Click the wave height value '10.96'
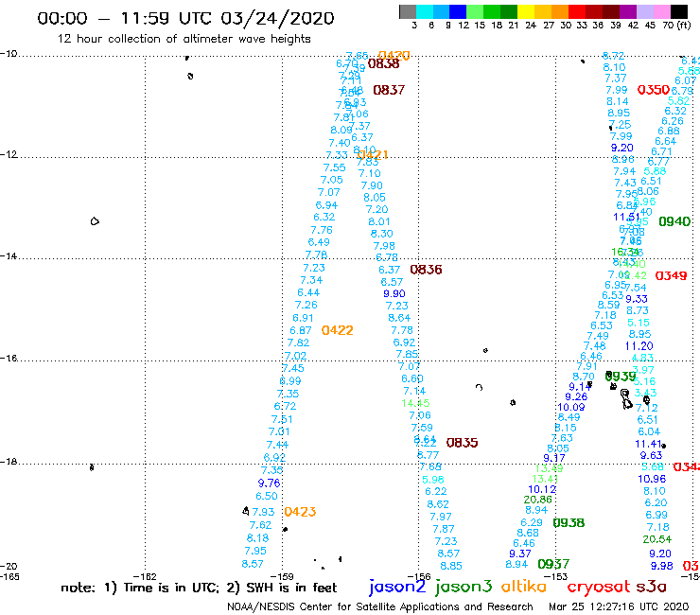 pos(652,479)
